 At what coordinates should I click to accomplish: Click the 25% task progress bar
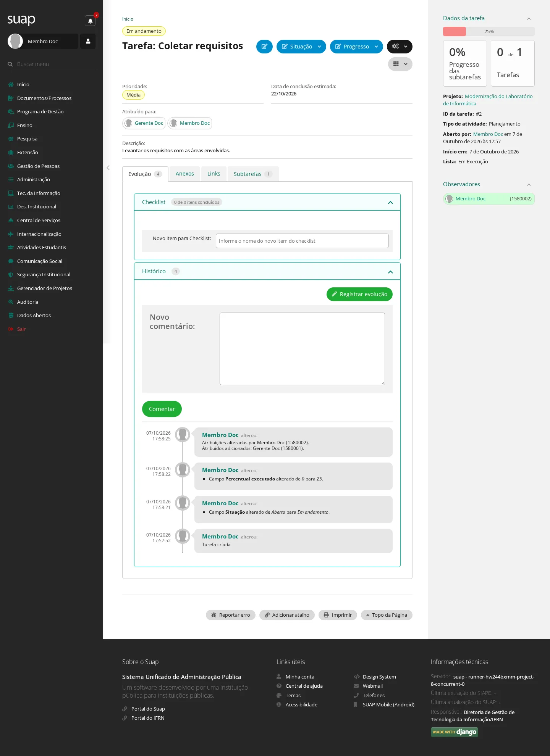(x=489, y=32)
